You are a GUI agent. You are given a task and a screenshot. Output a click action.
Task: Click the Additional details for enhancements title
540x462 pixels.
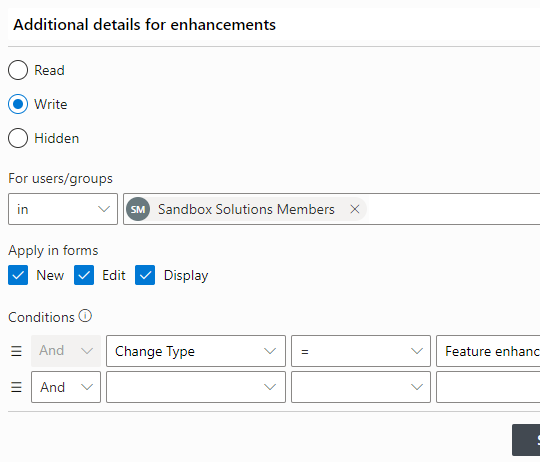coord(144,25)
